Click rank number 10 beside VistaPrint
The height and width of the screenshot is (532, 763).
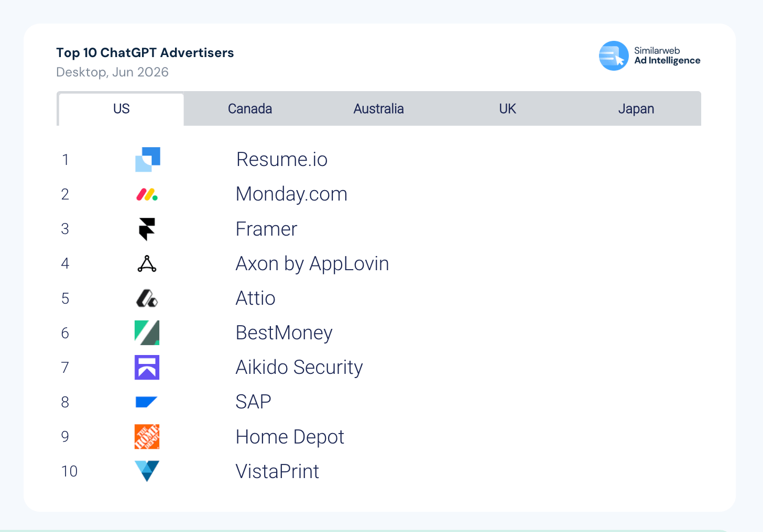(69, 471)
